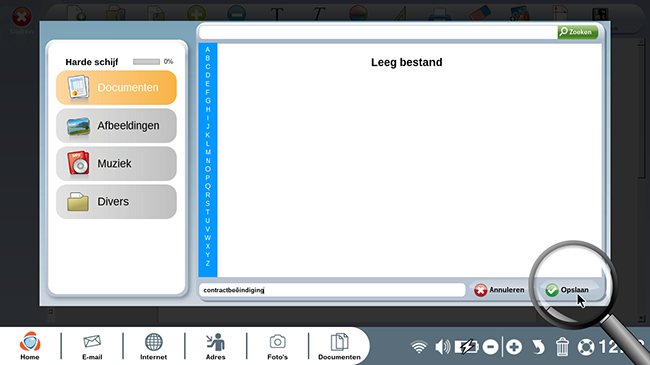This screenshot has width=650, height=365.
Task: Open Internet from bottom bar
Action: tap(153, 346)
